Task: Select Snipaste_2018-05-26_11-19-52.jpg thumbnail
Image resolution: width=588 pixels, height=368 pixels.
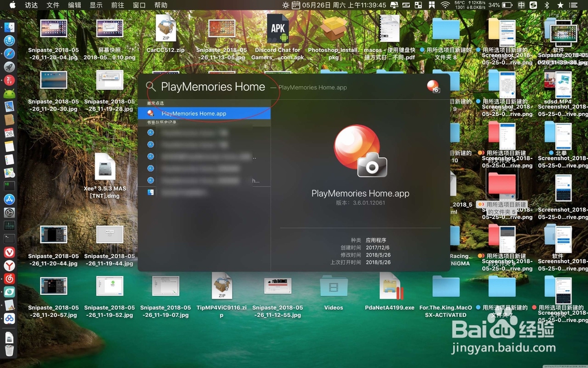Action: point(109,286)
